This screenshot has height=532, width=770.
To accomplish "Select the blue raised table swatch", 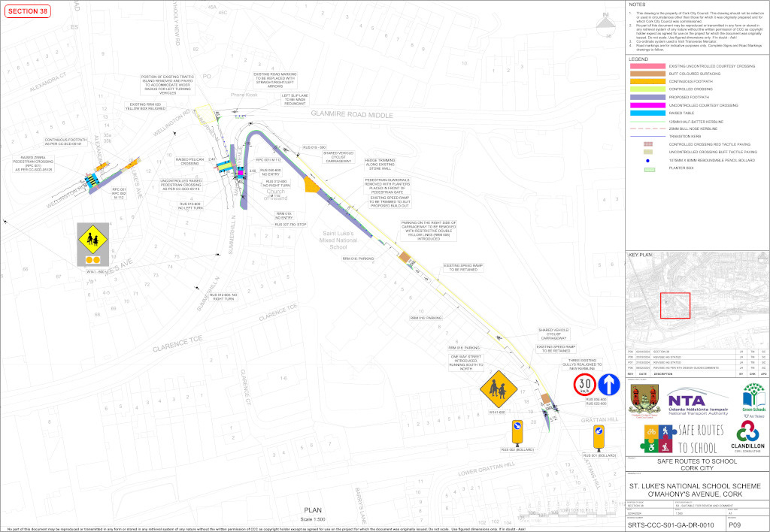I will [647, 113].
